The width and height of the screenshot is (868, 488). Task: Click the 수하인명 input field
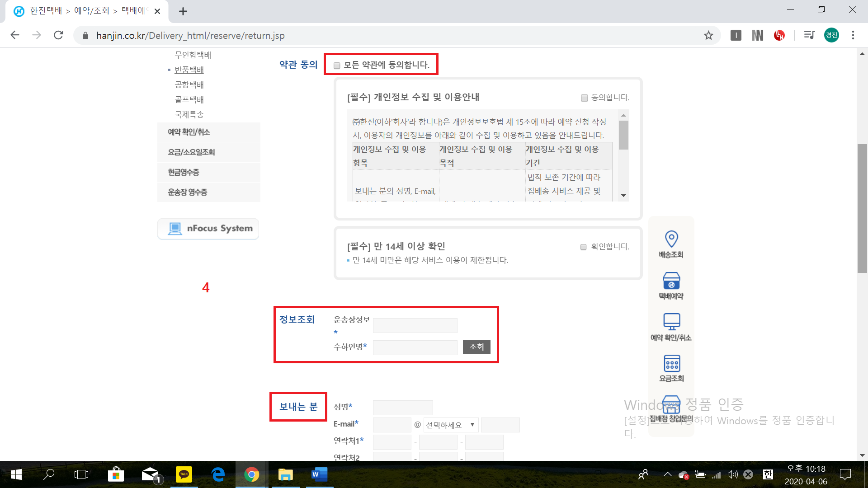coord(415,347)
